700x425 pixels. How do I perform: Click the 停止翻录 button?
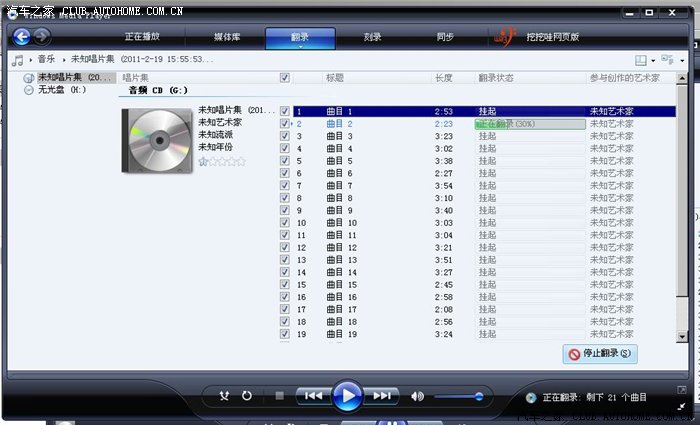[x=600, y=354]
